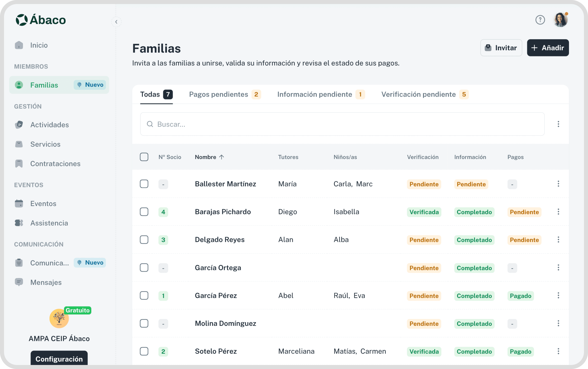This screenshot has height=369, width=588.
Task: Switch to Pagos pendientes tab
Action: [225, 94]
